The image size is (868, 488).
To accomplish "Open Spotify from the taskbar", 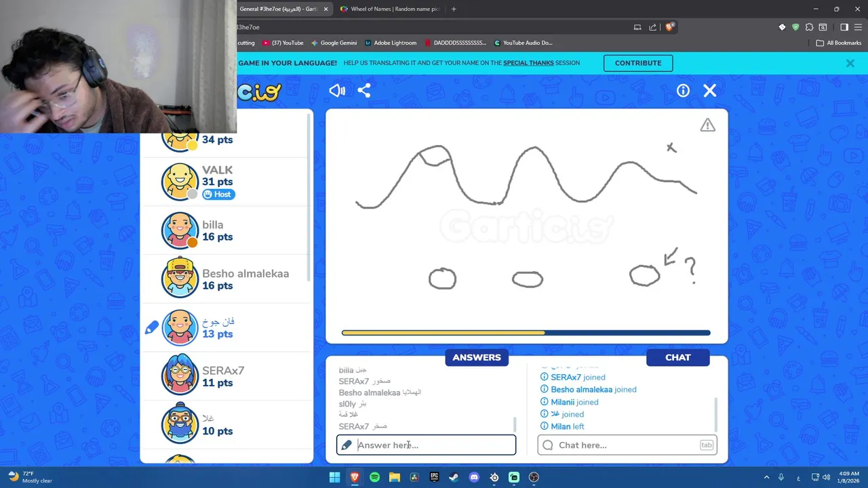I will (374, 477).
